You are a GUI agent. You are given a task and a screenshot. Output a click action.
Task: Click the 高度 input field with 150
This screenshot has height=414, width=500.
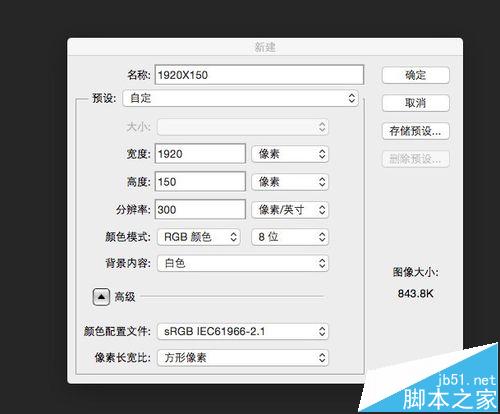tap(200, 182)
